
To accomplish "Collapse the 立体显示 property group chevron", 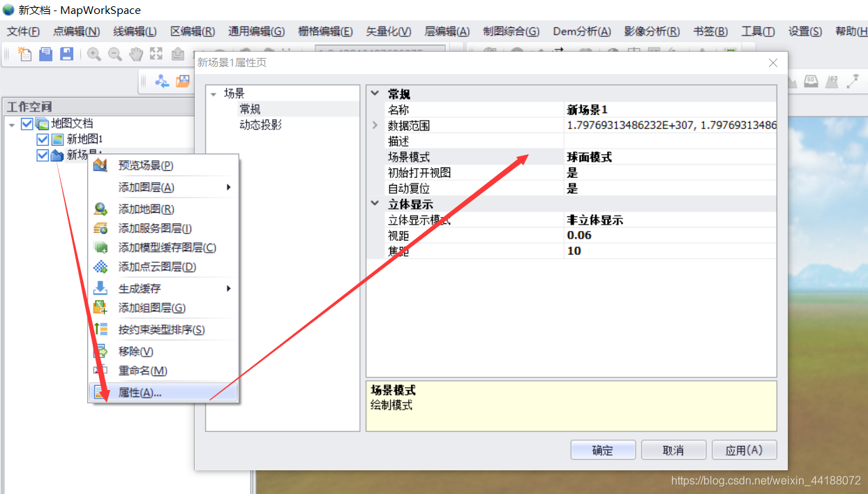I will 375,204.
